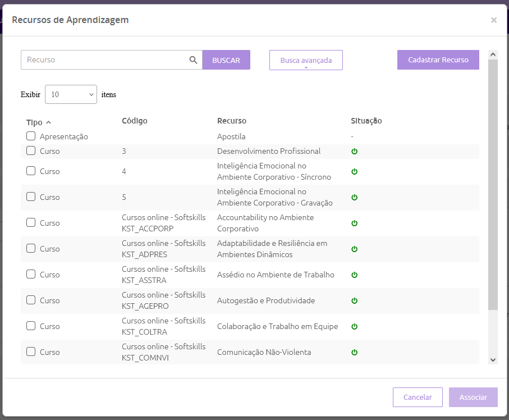
Task: Click the 'KST_ADPRES' code cell
Action: [x=144, y=255]
